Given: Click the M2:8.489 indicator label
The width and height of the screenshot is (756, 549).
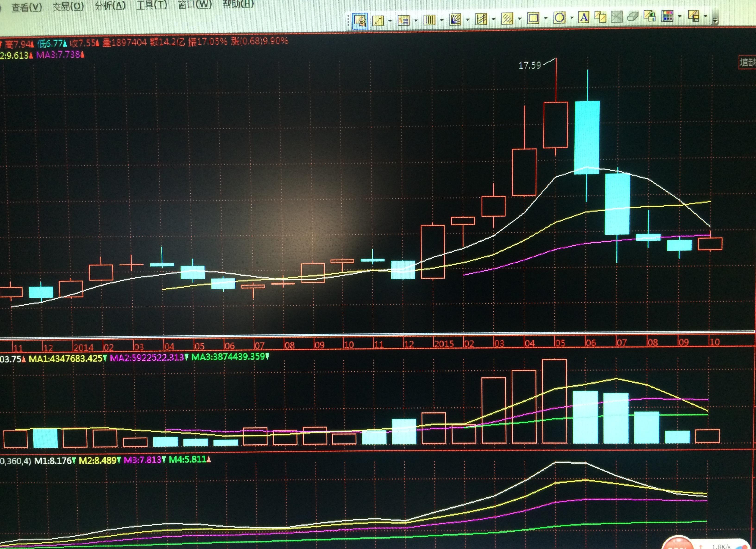Looking at the screenshot, I should pos(99,460).
